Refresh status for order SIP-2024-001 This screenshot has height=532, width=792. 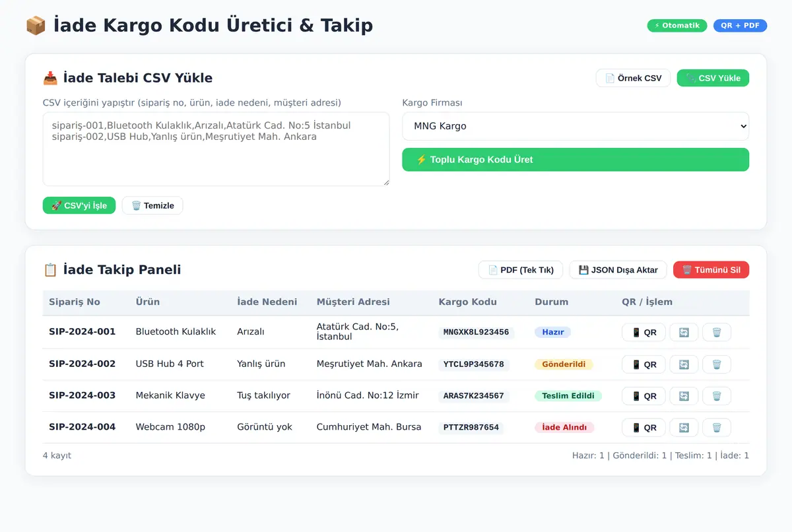click(x=684, y=332)
